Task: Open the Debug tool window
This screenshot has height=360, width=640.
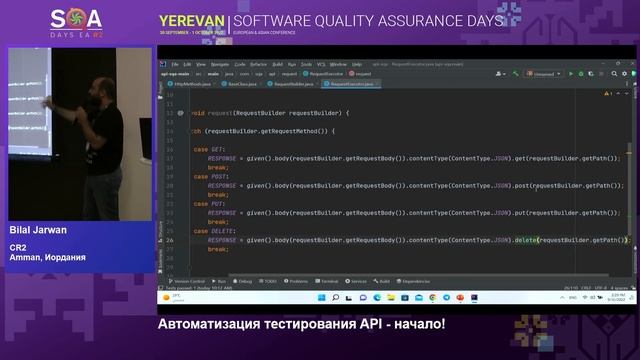Action: [x=242, y=281]
